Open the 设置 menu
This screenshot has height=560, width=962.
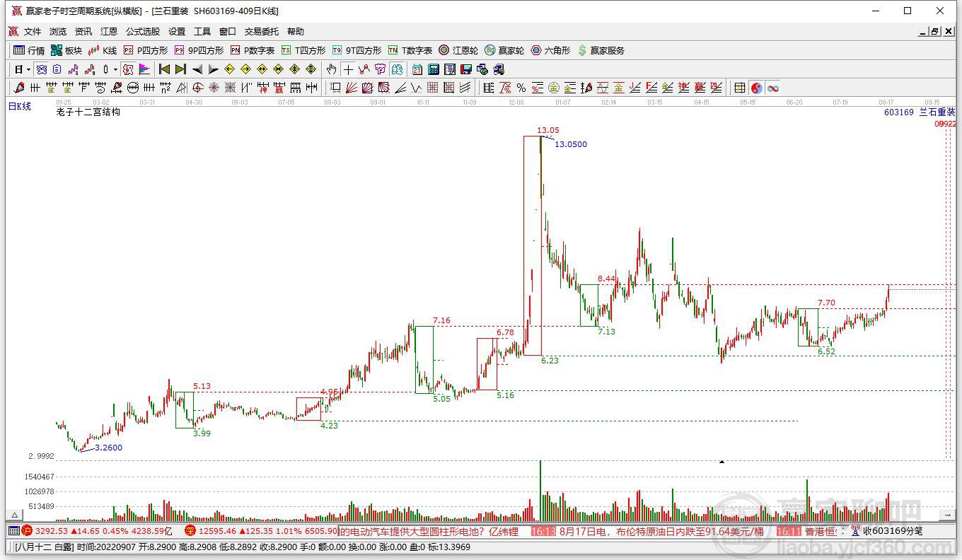click(x=177, y=32)
